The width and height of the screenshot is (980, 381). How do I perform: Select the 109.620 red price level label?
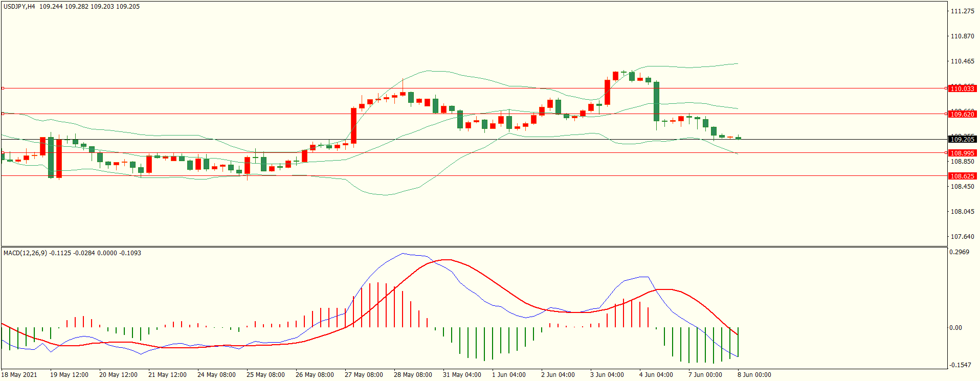click(x=962, y=114)
